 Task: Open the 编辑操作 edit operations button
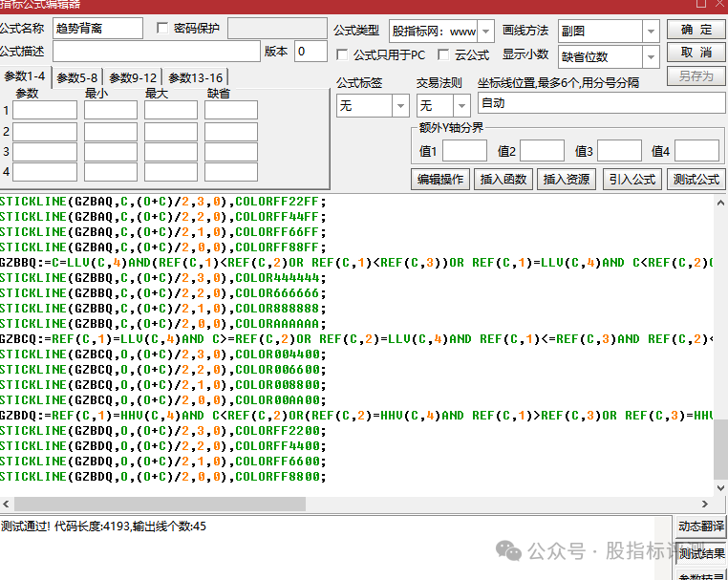tap(440, 180)
